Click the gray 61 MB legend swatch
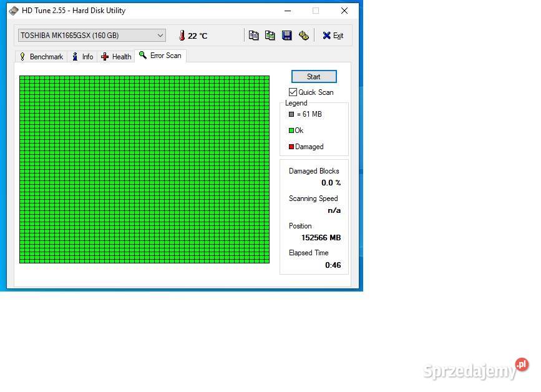Image resolution: width=541 pixels, height=392 pixels. point(291,114)
